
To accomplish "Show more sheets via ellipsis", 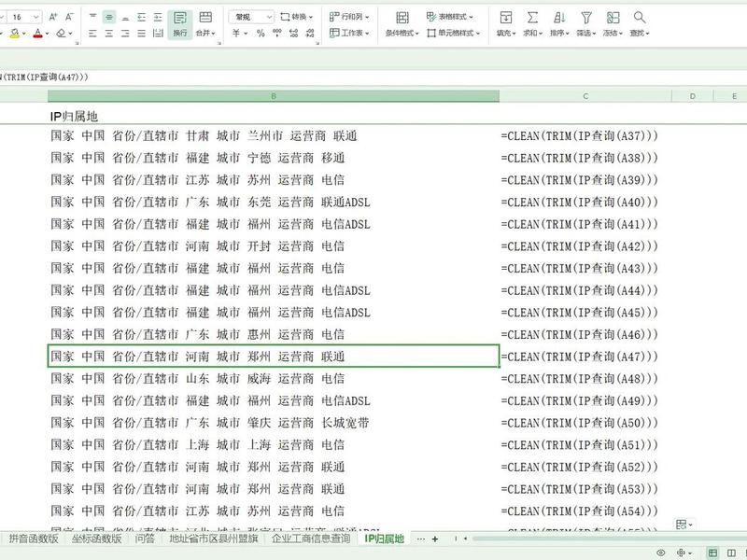I will click(420, 539).
